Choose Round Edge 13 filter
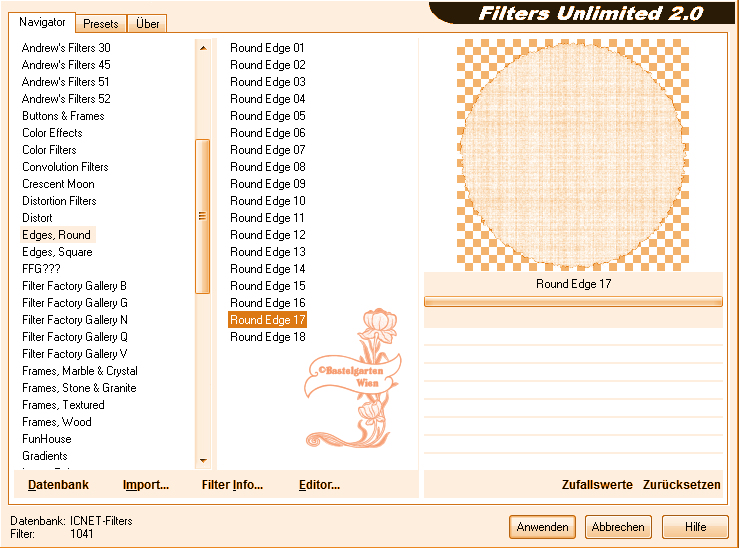The height and width of the screenshot is (548, 739). pos(267,252)
